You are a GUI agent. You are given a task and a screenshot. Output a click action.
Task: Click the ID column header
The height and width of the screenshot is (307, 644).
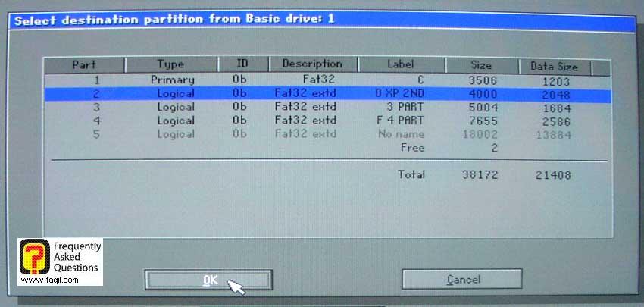point(242,65)
